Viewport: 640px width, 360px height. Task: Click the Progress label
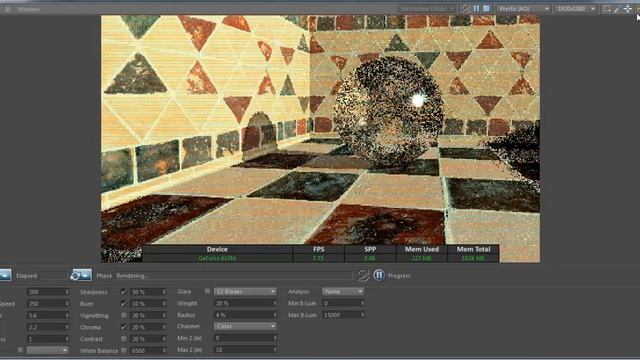coord(399,276)
